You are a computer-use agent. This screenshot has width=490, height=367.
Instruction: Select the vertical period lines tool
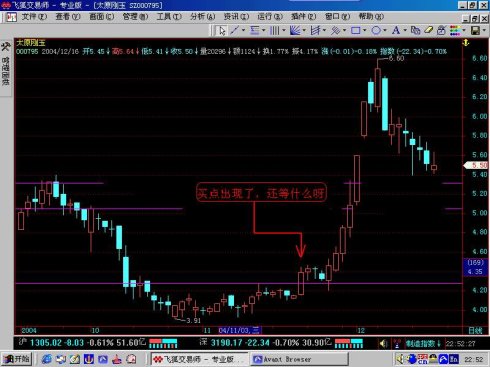[275, 30]
